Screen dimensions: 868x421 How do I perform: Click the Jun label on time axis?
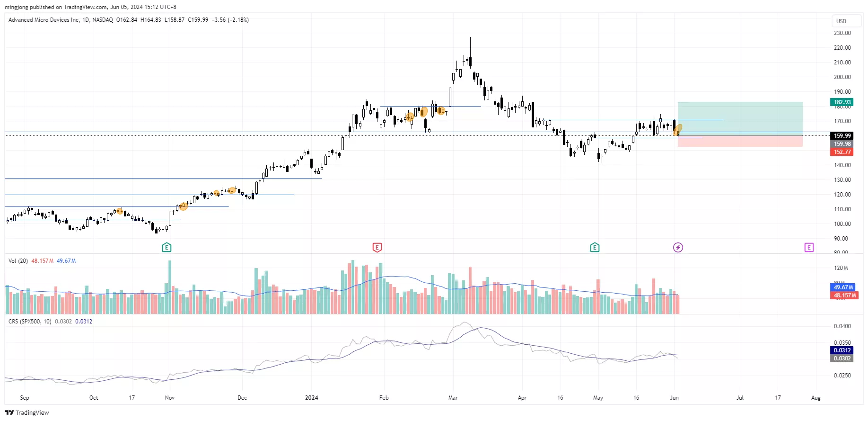675,398
